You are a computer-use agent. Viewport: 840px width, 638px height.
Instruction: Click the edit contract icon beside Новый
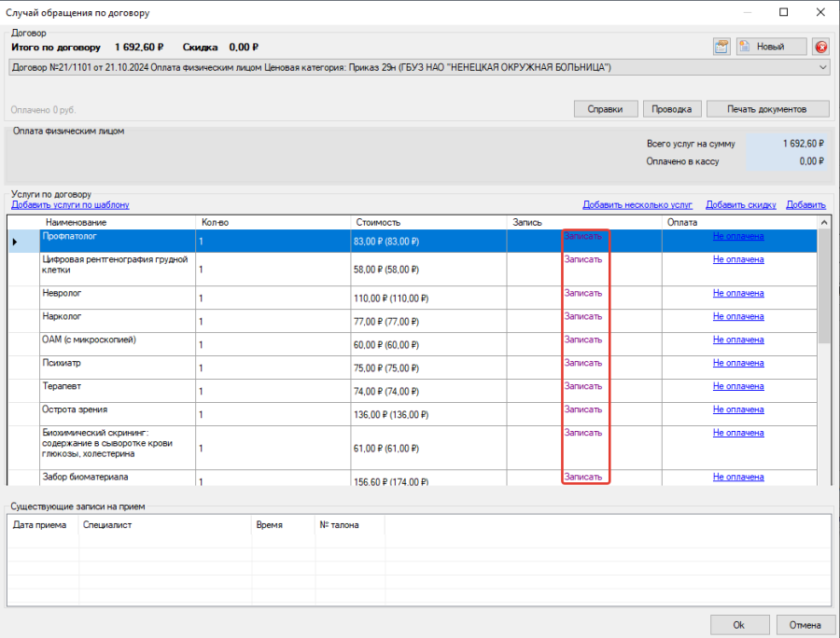click(x=721, y=47)
